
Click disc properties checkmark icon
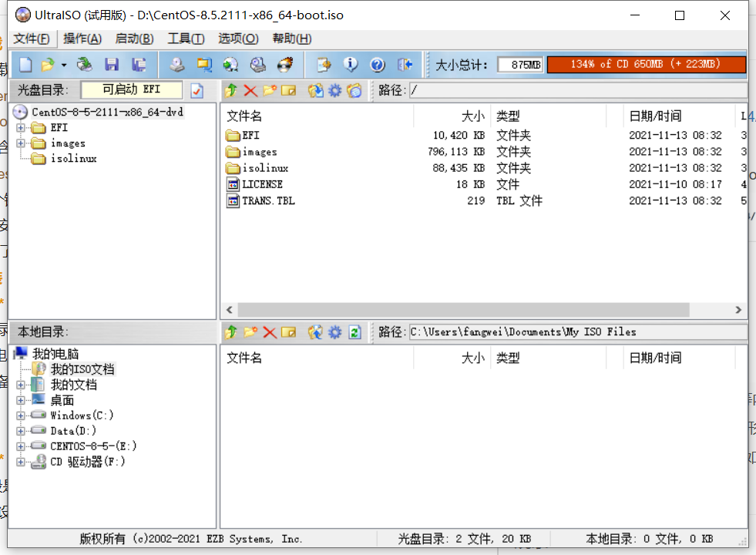click(x=197, y=91)
